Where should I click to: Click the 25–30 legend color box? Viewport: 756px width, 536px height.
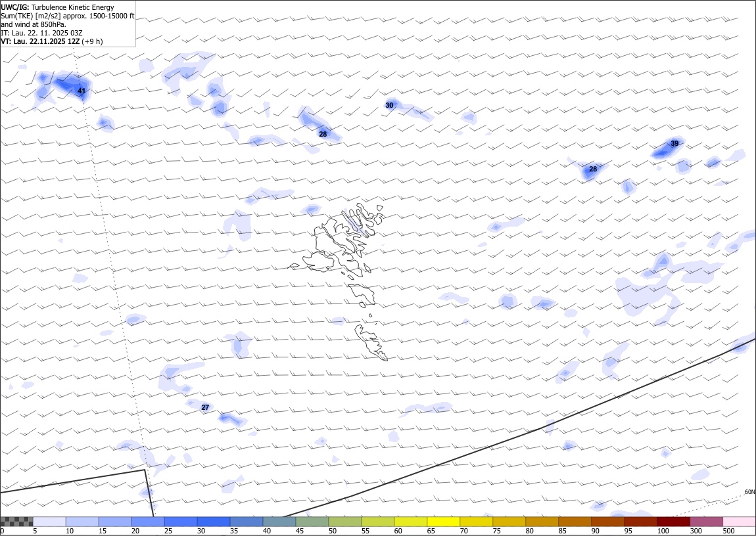tap(181, 522)
